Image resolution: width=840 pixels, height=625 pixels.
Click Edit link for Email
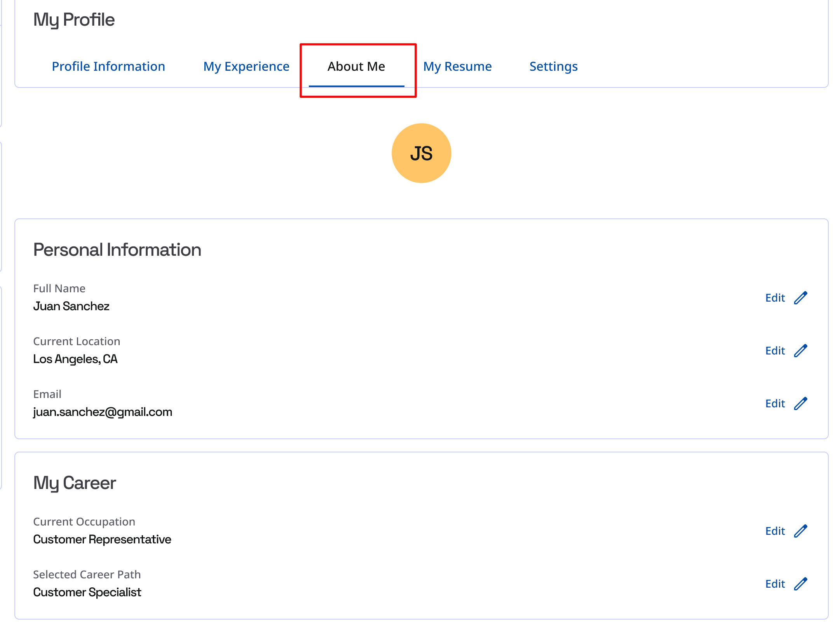coord(775,404)
